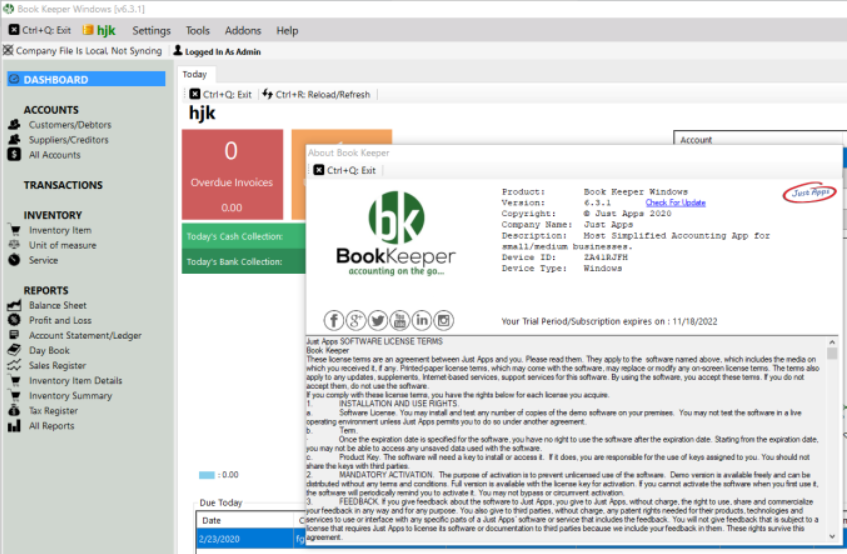Image resolution: width=847 pixels, height=554 pixels.
Task: Click the INVENTORY section heading
Action: pyautogui.click(x=52, y=215)
